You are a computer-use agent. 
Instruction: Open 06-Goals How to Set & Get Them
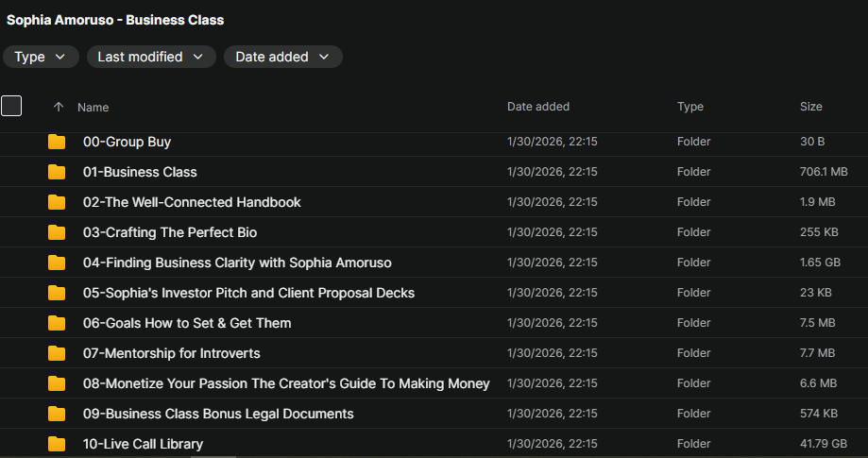[187, 323]
